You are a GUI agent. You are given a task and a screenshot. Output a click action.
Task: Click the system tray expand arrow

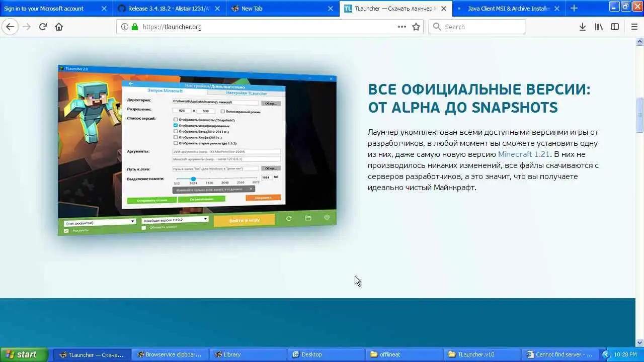click(606, 354)
